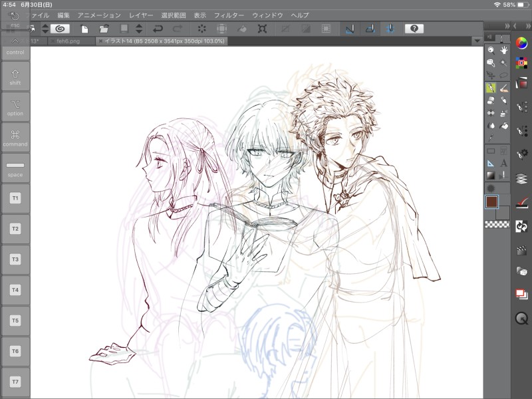
Task: Select the Hand move tool
Action: tap(504, 51)
